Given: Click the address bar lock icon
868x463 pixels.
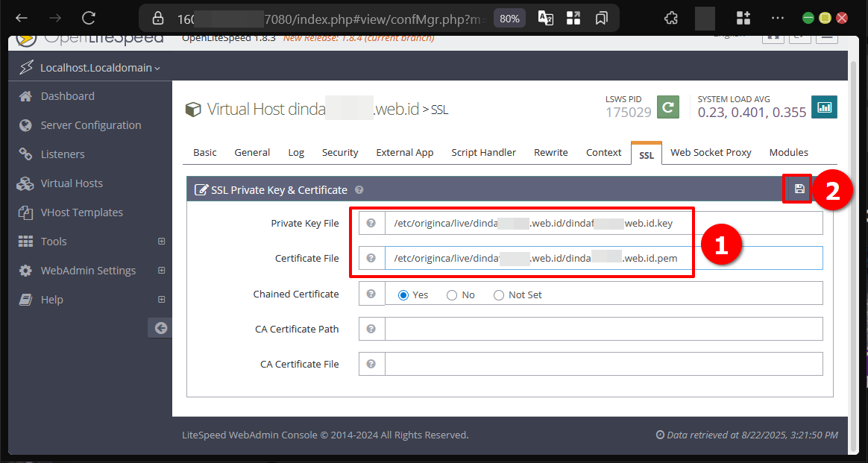Looking at the screenshot, I should pos(158,18).
